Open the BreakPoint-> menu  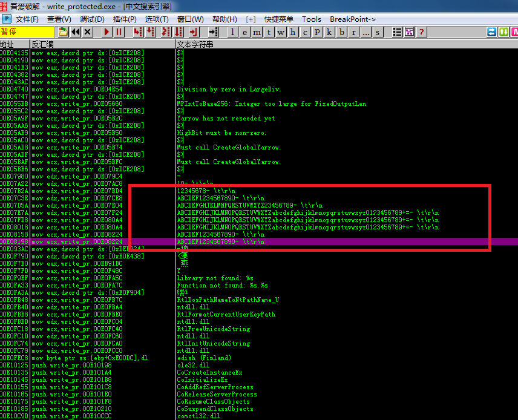coord(352,19)
